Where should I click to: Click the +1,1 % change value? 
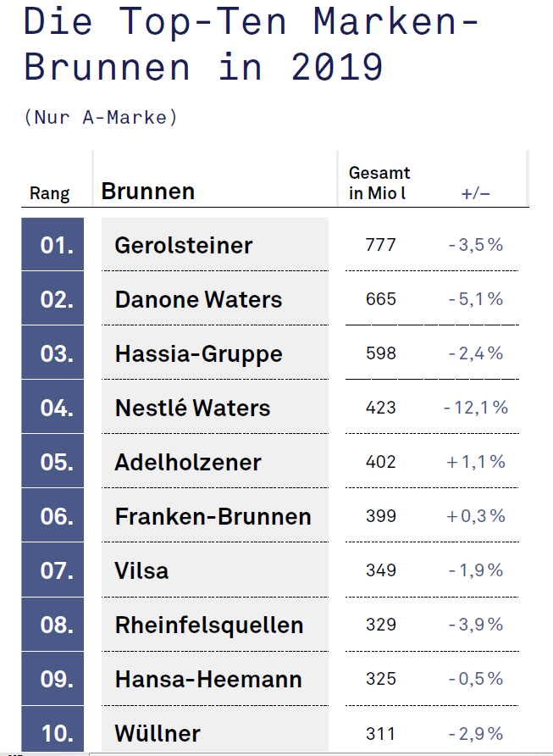tap(475, 462)
